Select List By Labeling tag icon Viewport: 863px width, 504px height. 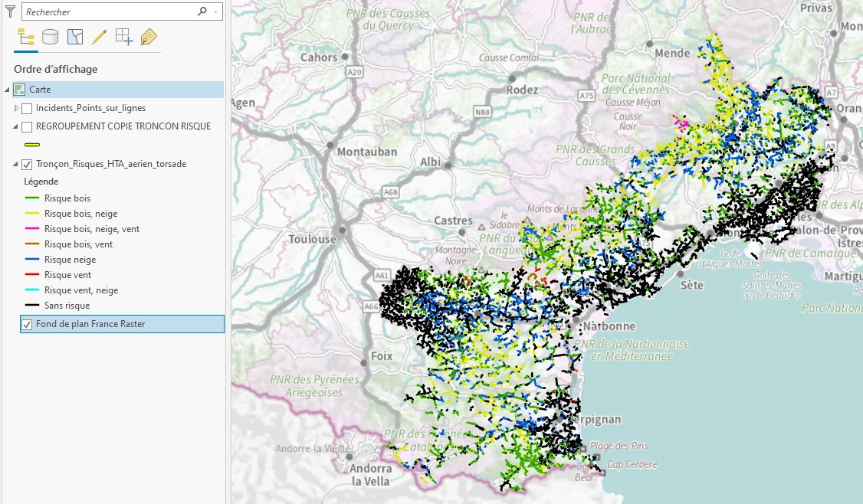click(149, 37)
